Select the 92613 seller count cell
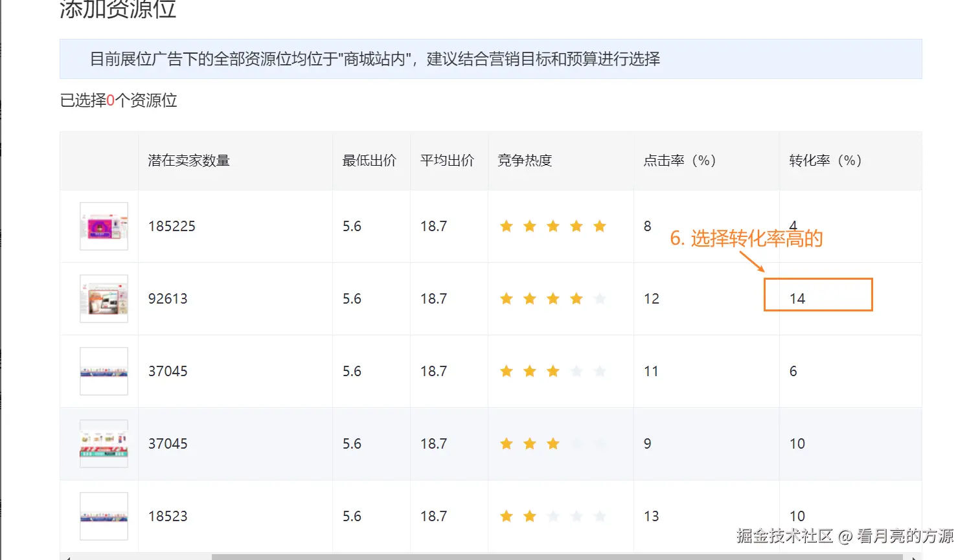Screen dimensions: 969x560 (x=168, y=298)
